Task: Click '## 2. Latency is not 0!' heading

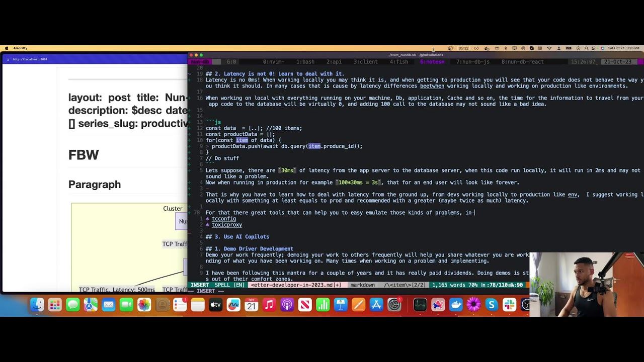Action: 275,74
